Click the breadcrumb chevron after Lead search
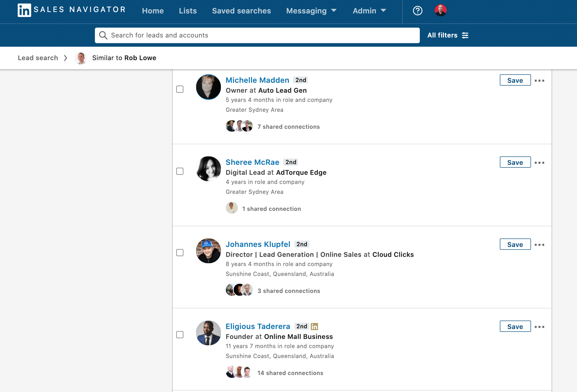The height and width of the screenshot is (392, 577). click(65, 58)
